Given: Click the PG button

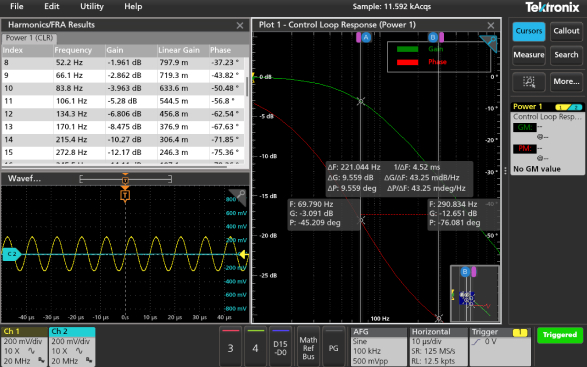Looking at the screenshot, I should [333, 346].
